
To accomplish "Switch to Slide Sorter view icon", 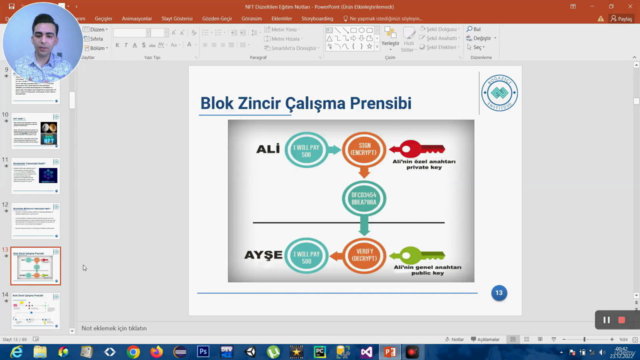I will pyautogui.click(x=527, y=340).
